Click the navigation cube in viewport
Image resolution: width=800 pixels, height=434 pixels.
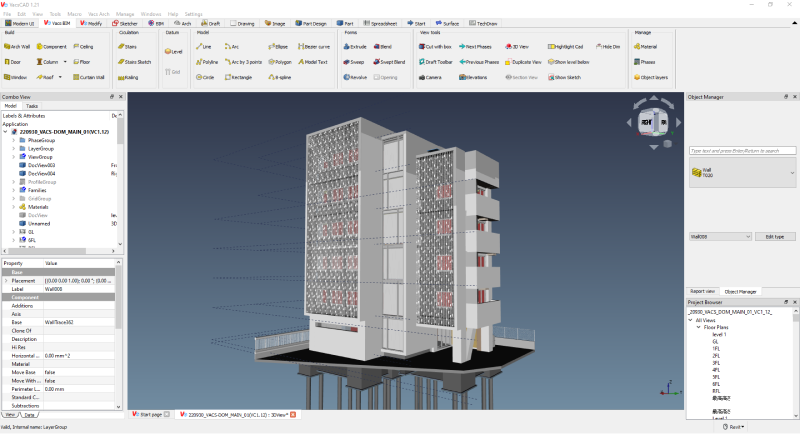pos(650,124)
